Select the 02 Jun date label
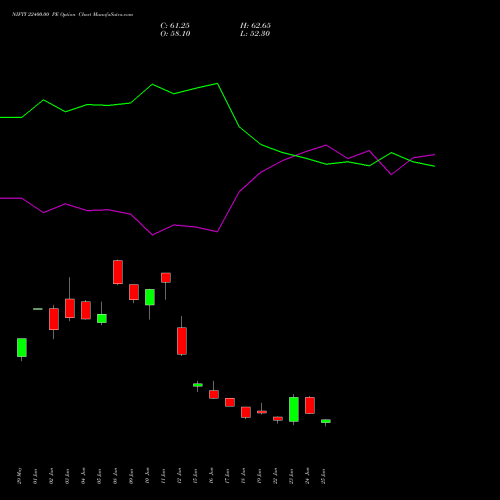 point(51,476)
